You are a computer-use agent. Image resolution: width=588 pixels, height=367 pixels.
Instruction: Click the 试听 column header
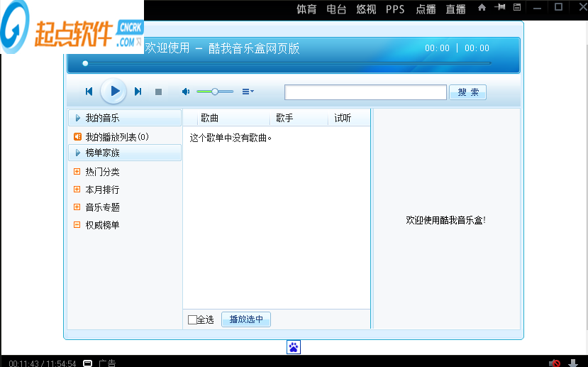[x=343, y=119]
